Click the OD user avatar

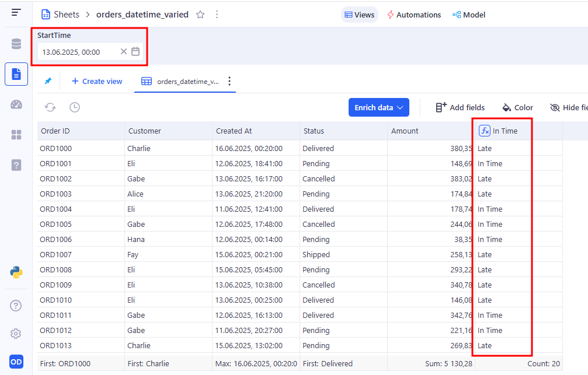pos(16,362)
